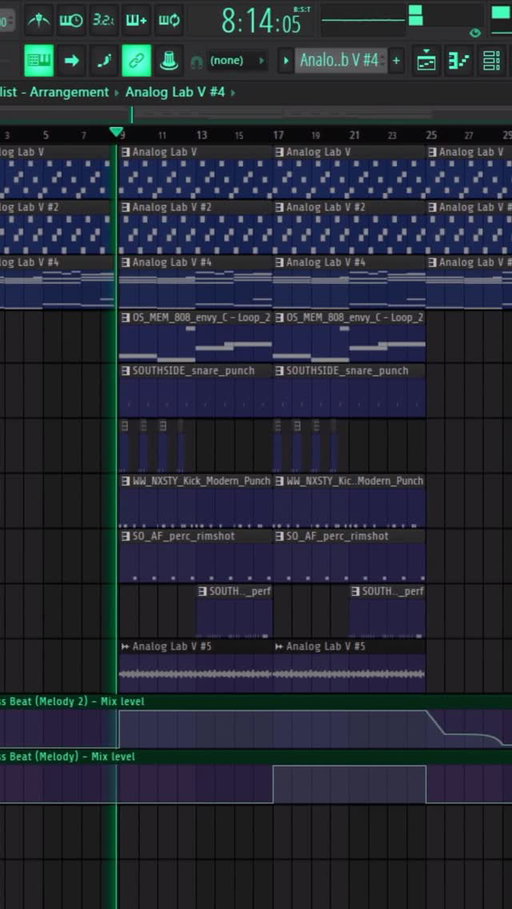Enable step editing mode
This screenshot has height=909, width=512.
coord(104,60)
